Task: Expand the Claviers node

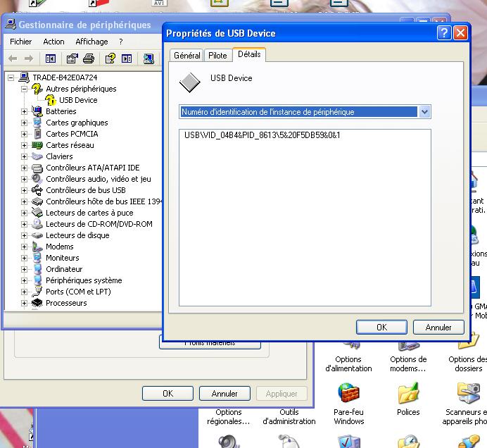Action: 24,156
